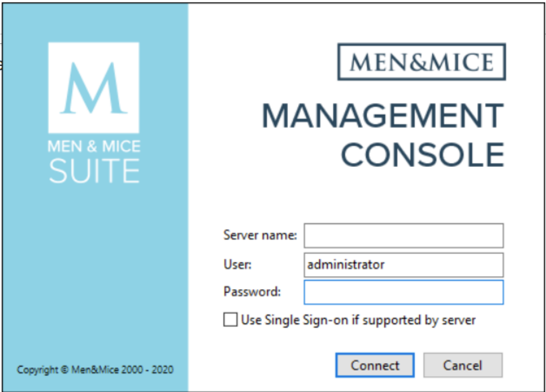Click the large M logo icon
Screen dimensions: 546x392
click(93, 87)
